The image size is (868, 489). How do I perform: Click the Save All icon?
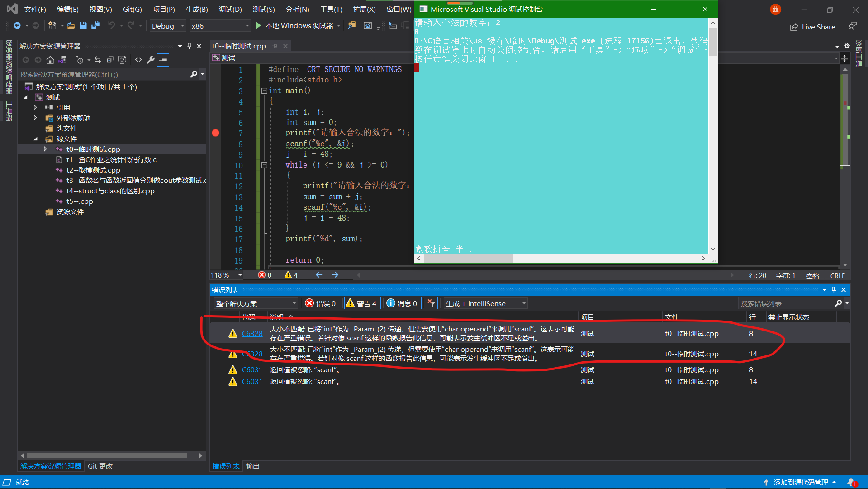(95, 26)
